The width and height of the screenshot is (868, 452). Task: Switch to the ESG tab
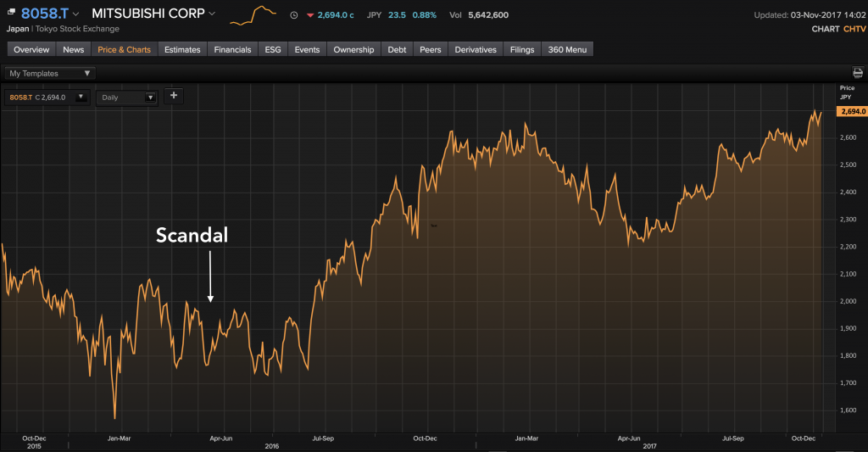pyautogui.click(x=273, y=49)
